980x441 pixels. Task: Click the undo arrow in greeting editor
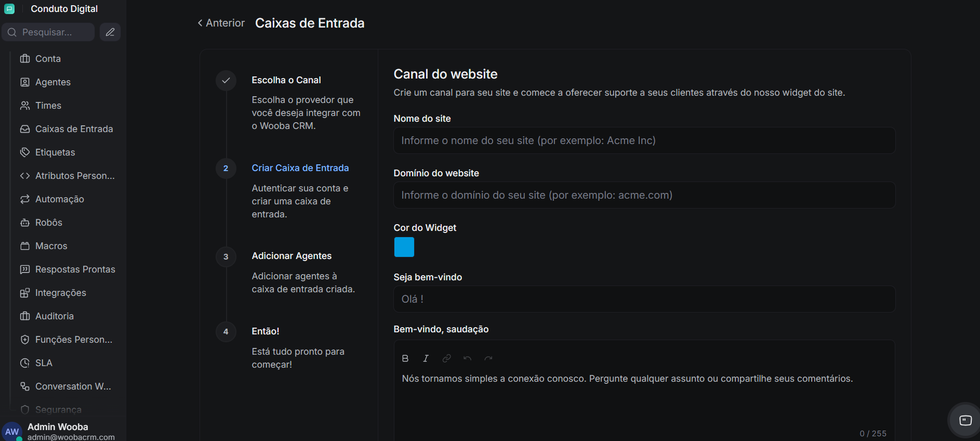(467, 358)
